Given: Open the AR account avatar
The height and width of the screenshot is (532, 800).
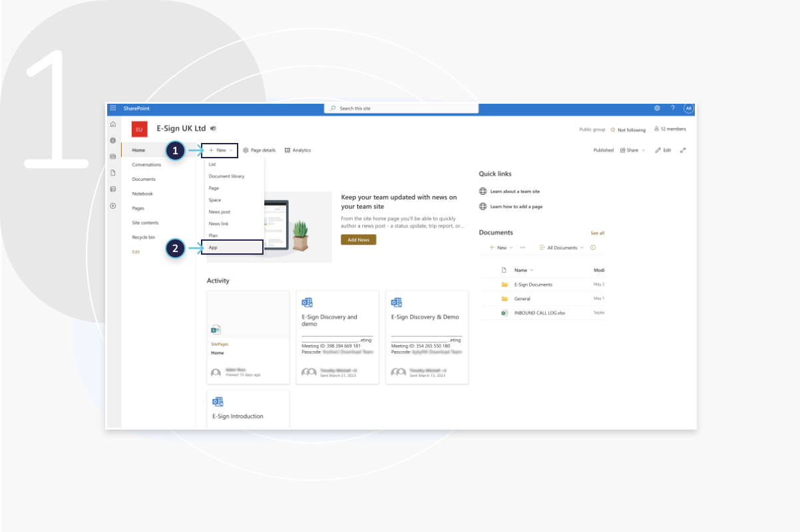Looking at the screenshot, I should [x=689, y=108].
